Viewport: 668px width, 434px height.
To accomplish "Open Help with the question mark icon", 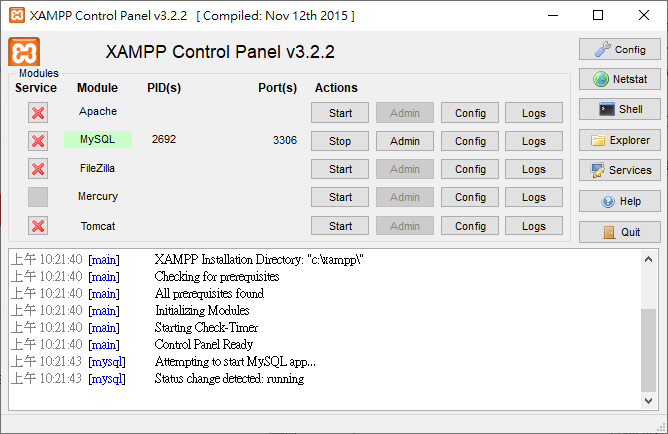I will click(x=619, y=201).
